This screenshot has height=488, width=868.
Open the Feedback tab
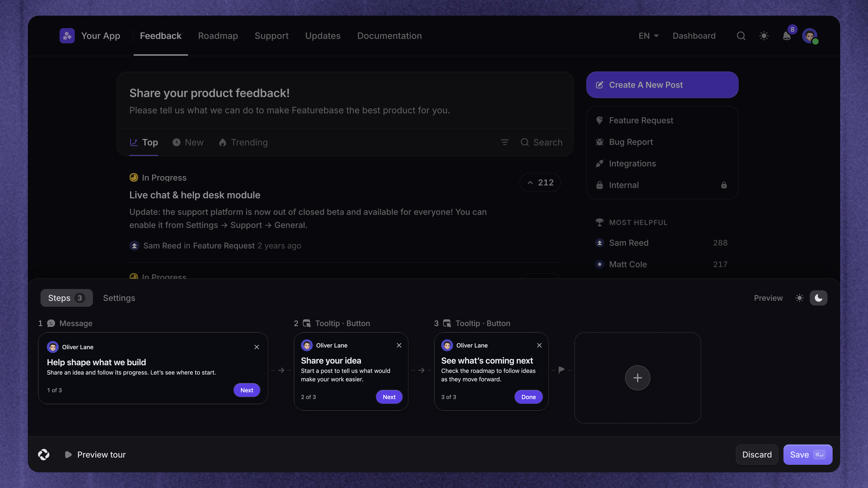[x=160, y=36]
